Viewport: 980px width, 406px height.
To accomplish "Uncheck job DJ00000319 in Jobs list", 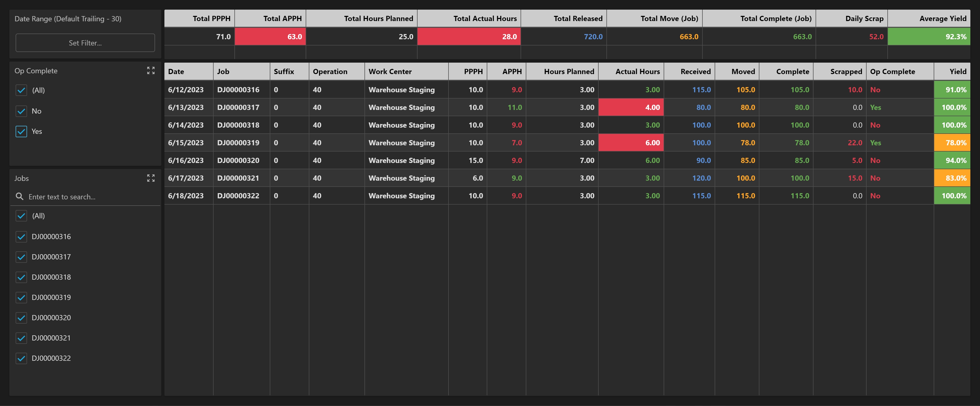I will [21, 298].
